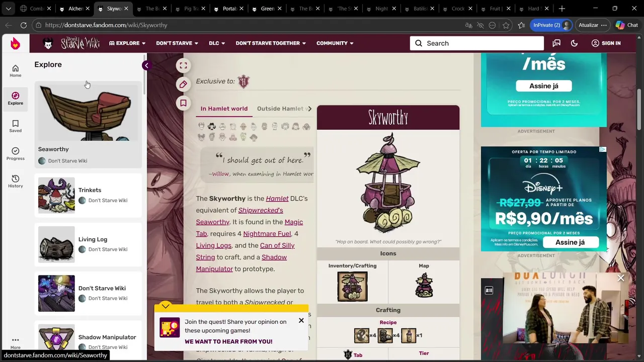The image size is (644, 362).
Task: Close the survey popup X
Action: [301, 320]
